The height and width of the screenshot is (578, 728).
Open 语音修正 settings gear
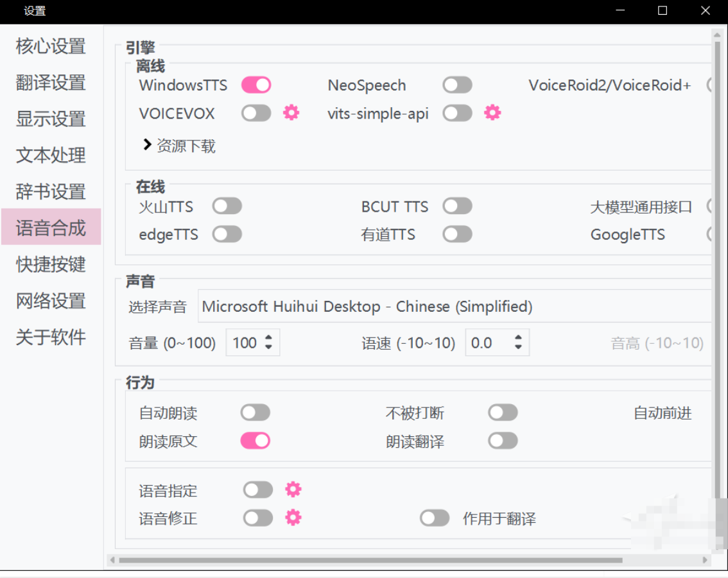[293, 518]
